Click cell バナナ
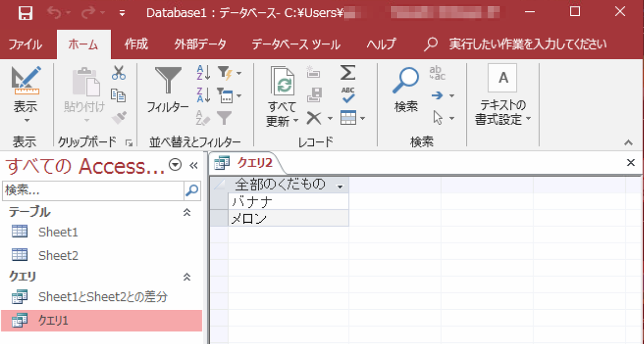The width and height of the screenshot is (644, 344). click(x=288, y=201)
